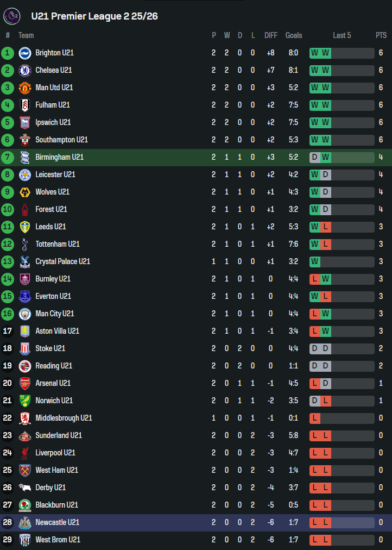Click the Last 5 column header
392x550 pixels.
click(342, 35)
